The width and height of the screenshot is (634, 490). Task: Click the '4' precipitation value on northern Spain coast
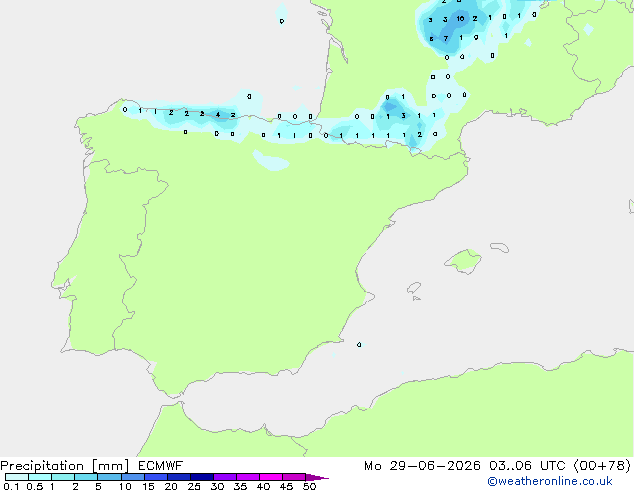coord(218,114)
